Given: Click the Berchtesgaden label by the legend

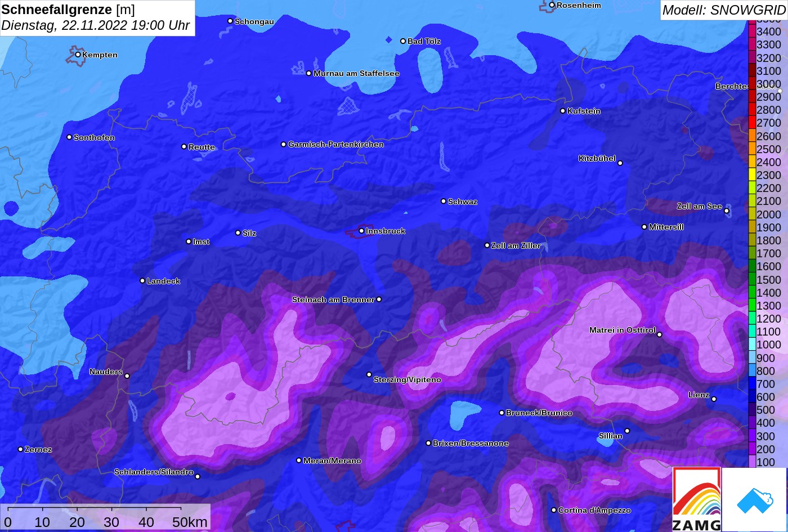Looking at the screenshot, I should point(746,86).
